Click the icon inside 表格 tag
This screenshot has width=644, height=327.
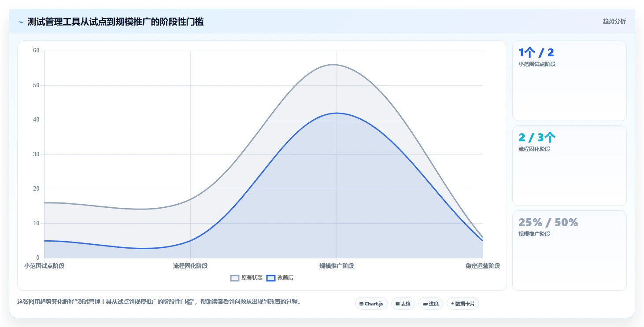point(397,304)
